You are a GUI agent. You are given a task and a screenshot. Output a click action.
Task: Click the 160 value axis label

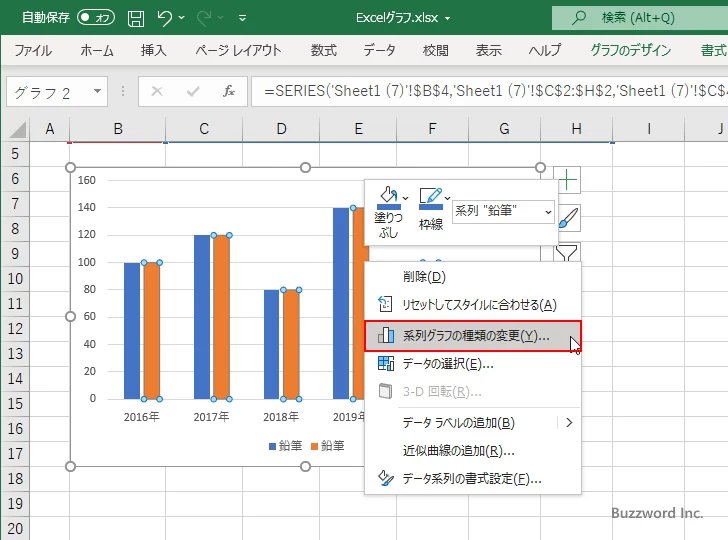(x=87, y=180)
